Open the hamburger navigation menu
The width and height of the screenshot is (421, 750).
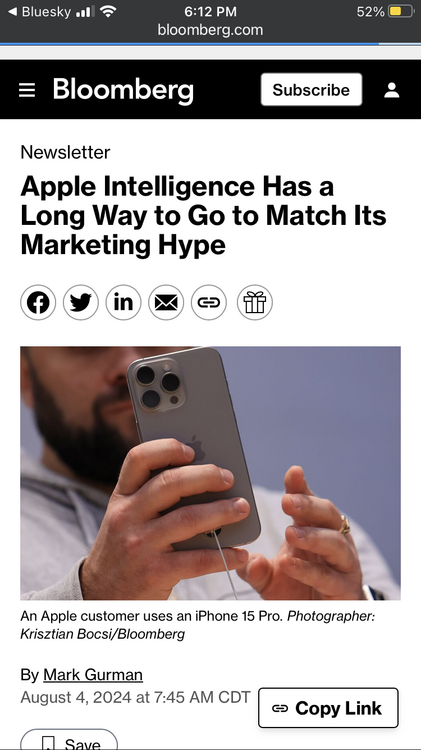27,90
